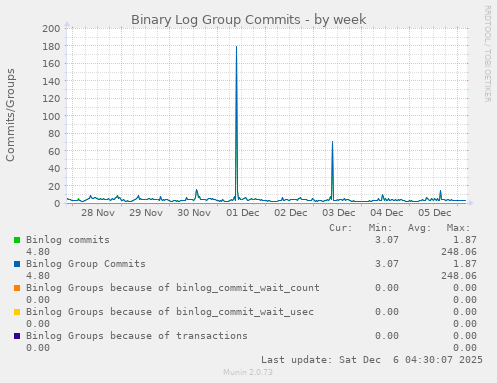This screenshot has width=497, height=383.
Task: Select the binlog_commit_wait_usec legend label
Action: pos(170,312)
